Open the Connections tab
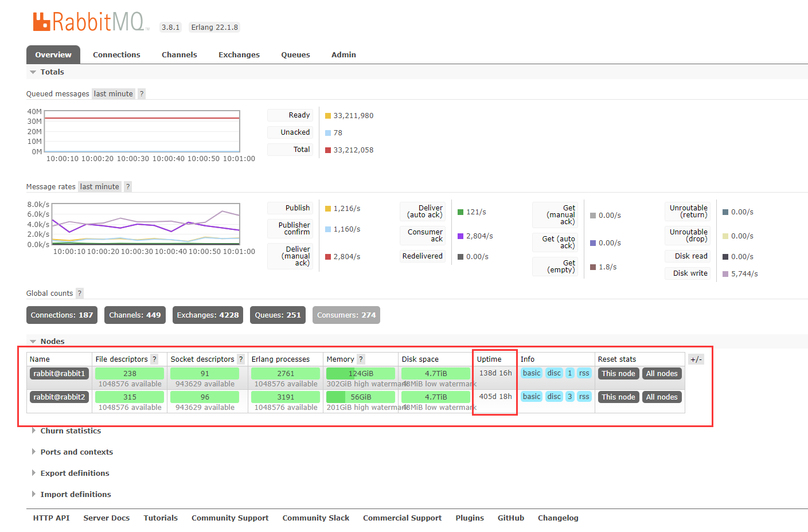The width and height of the screenshot is (808, 532). 116,55
